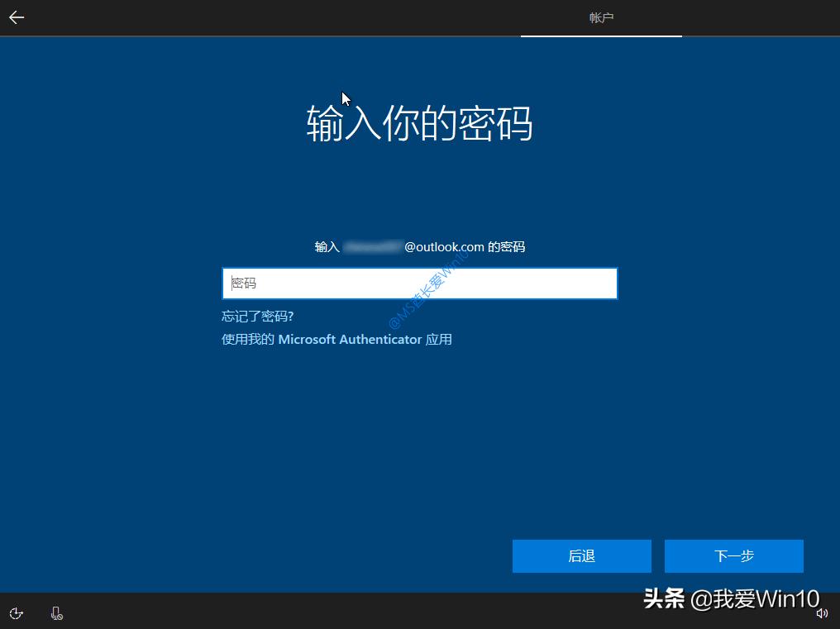Open the 忘记了密码? link
Viewport: 840px width, 629px height.
tap(258, 316)
